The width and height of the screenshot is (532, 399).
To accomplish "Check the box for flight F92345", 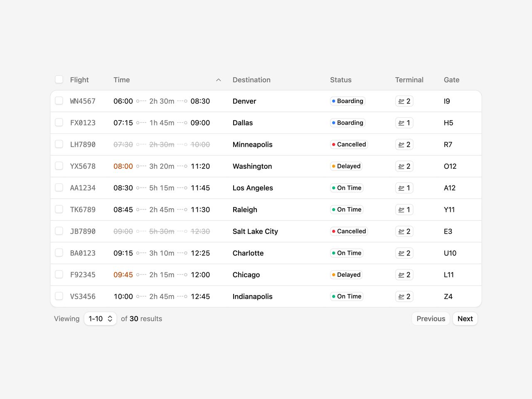I will [x=59, y=274].
